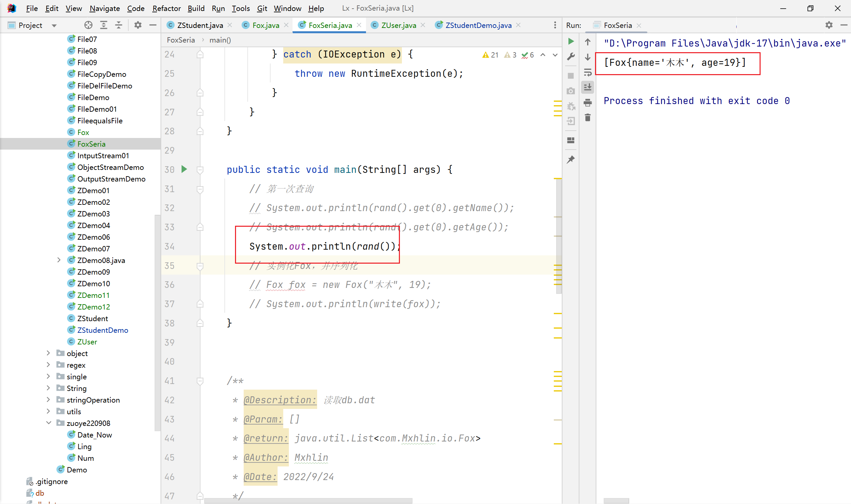This screenshot has height=504, width=851.
Task: Toggle Soft-Wrap in the console toolbar
Action: click(x=587, y=72)
